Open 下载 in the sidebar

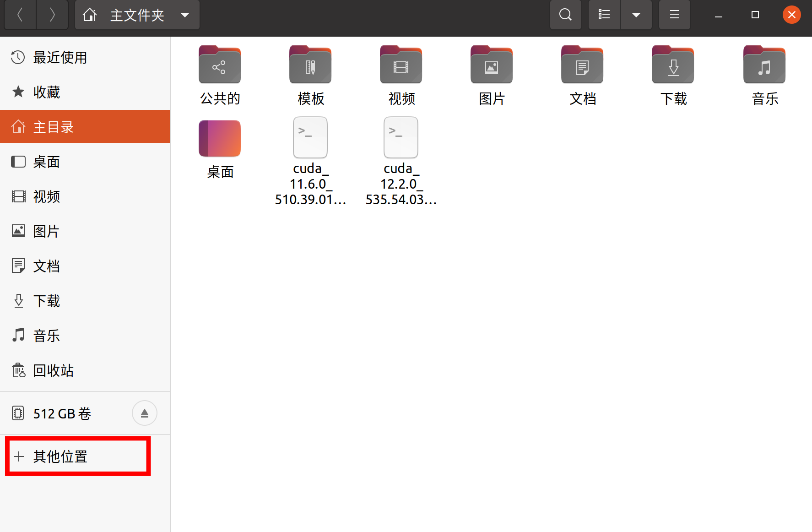(x=85, y=301)
